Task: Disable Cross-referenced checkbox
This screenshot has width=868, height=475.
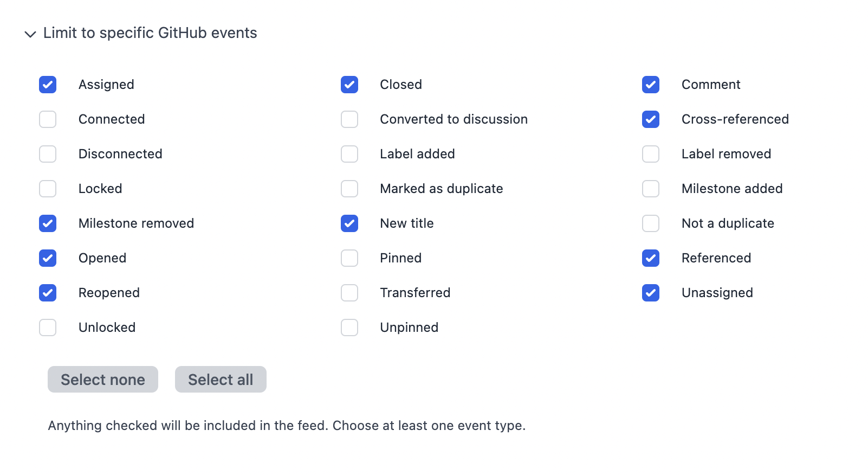Action: pos(651,119)
